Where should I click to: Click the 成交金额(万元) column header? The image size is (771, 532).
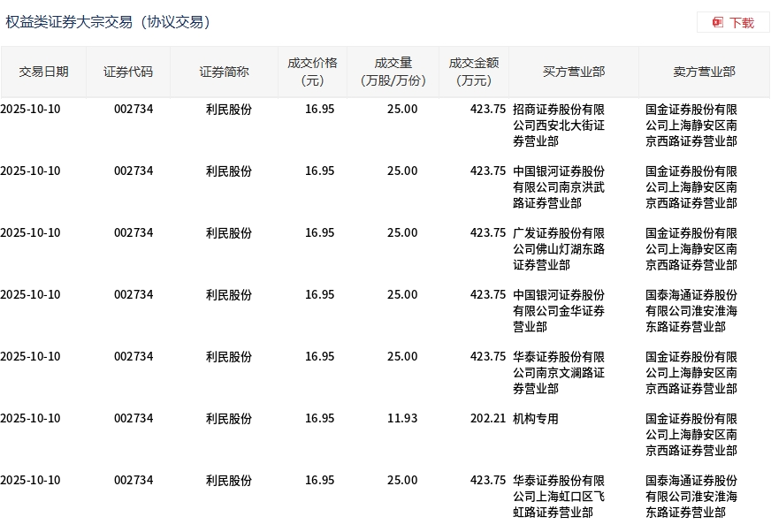point(474,72)
